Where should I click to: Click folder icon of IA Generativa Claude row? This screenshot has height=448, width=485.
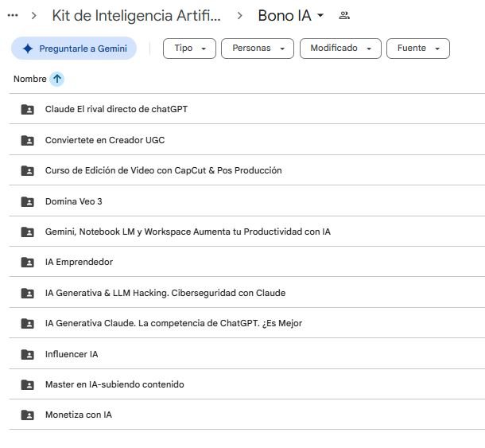(28, 323)
